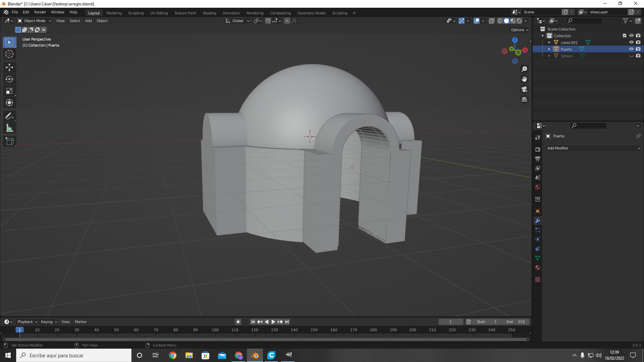
Task: Toggle X-ray view in header
Action: (492, 21)
